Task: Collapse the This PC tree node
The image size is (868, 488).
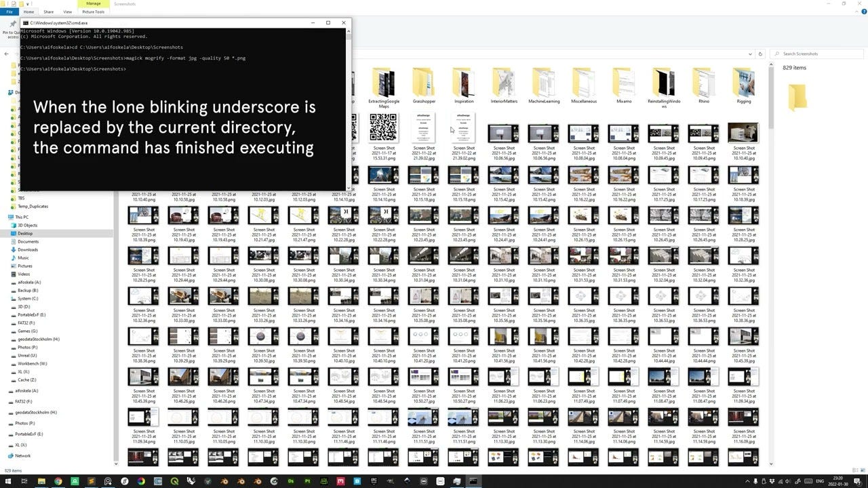Action: coord(5,217)
